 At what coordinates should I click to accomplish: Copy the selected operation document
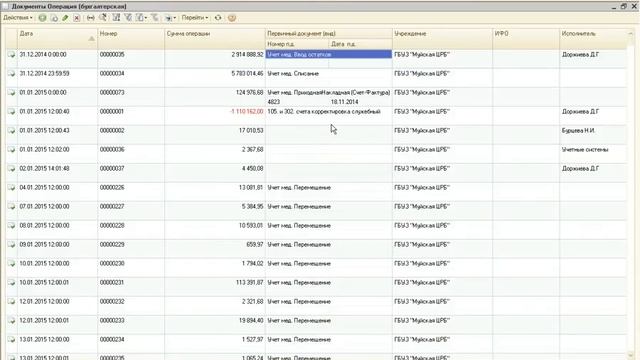[54, 18]
